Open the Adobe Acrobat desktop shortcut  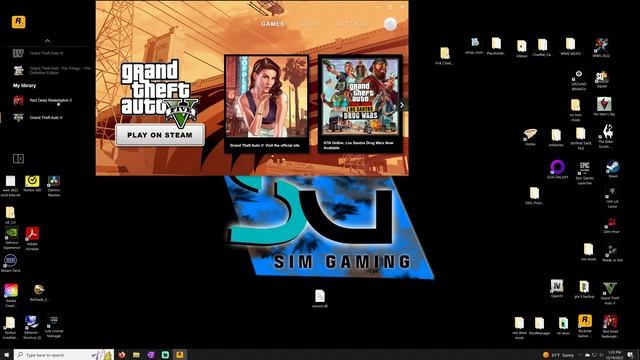(32, 238)
